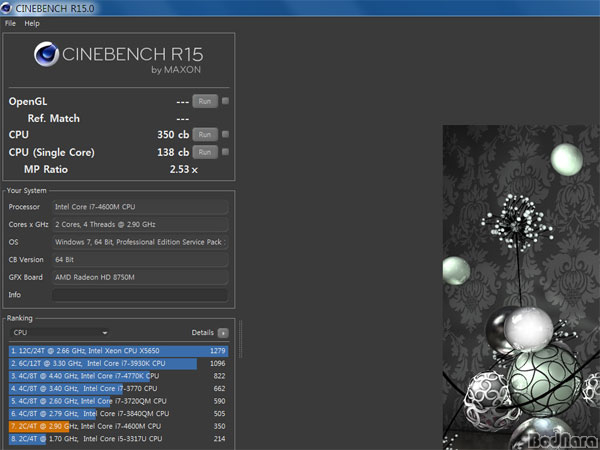Viewport: 600px width, 450px height.
Task: Click the Processor field Intel Core i7-4600M
Action: [140, 207]
